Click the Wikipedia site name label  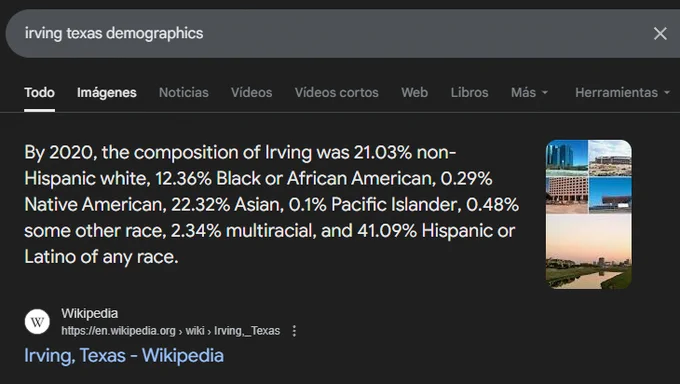[x=90, y=313]
